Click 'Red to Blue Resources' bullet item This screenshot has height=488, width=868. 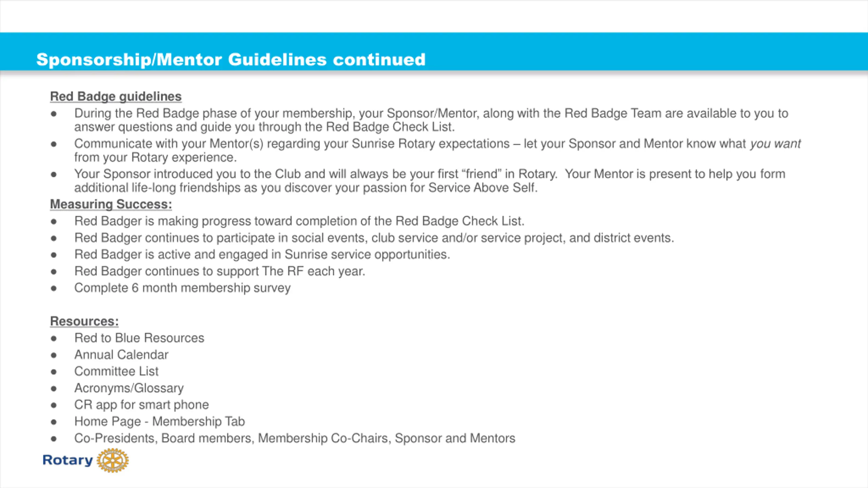[139, 338]
